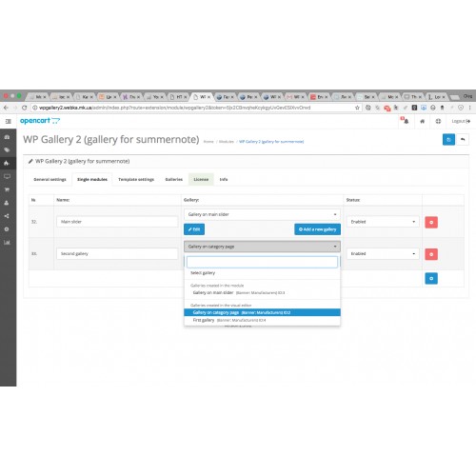Click the browser forward arrow
The image size is (476, 476).
15,108
